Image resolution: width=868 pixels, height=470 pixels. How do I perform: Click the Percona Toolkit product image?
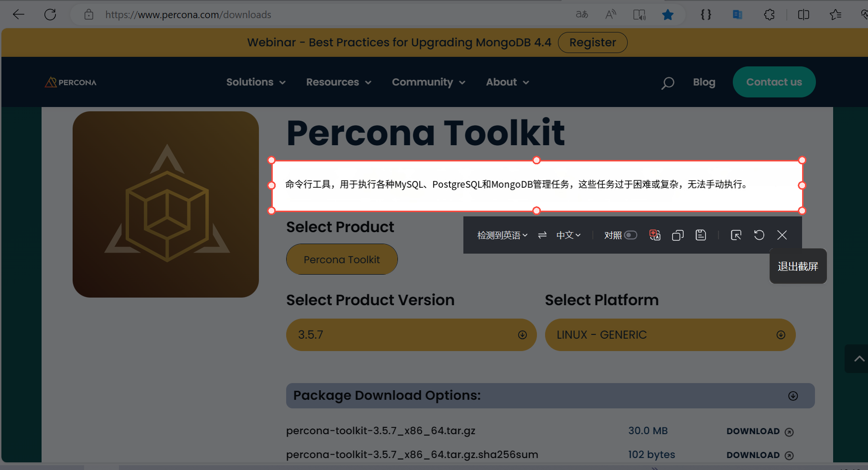[166, 204]
